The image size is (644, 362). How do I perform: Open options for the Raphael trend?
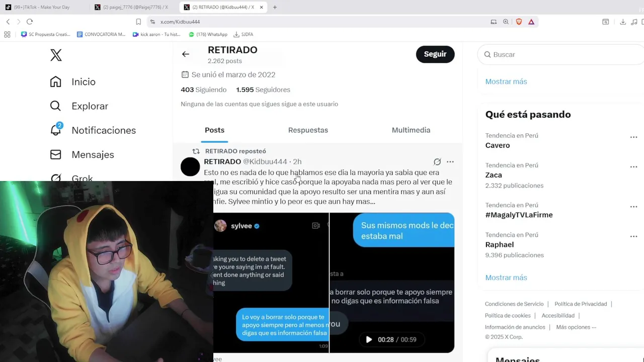point(633,236)
